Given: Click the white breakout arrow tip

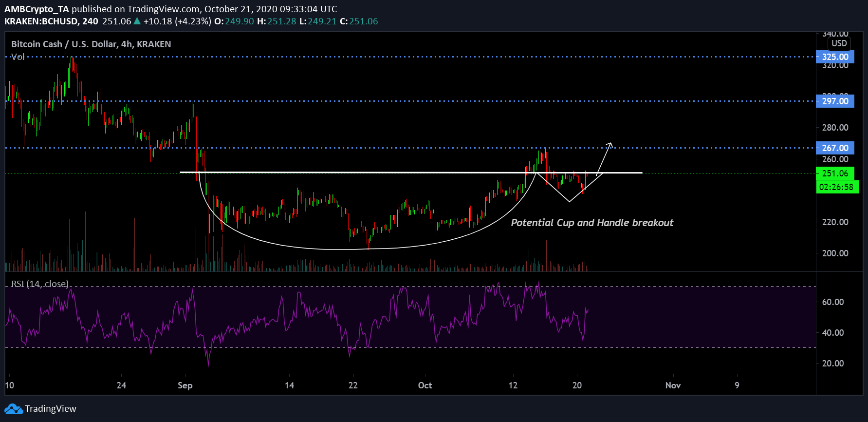Looking at the screenshot, I should [x=610, y=144].
